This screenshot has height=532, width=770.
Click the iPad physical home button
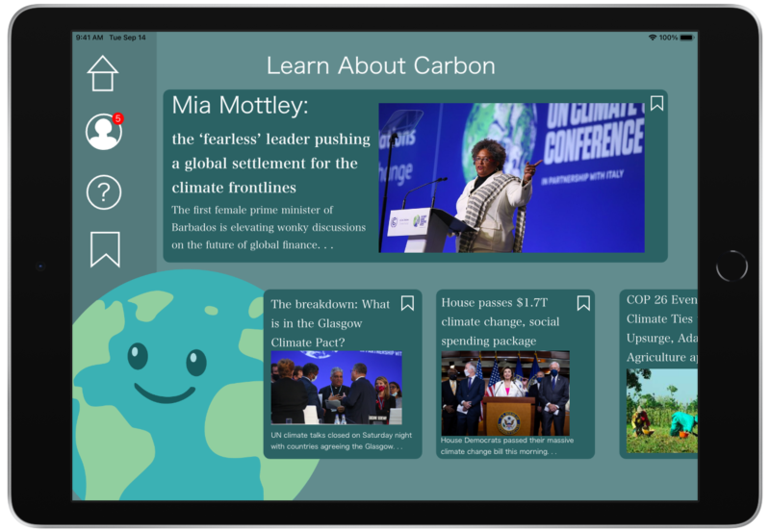click(731, 266)
